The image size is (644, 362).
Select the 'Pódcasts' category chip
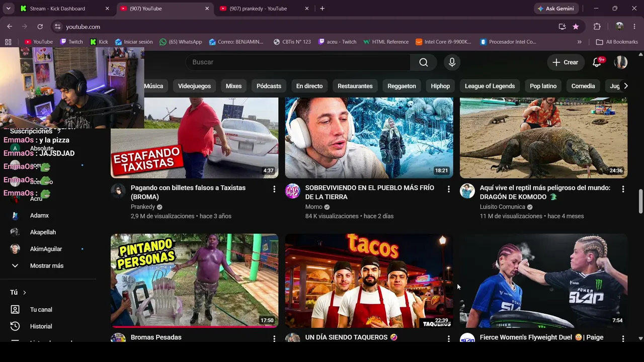tap(269, 86)
